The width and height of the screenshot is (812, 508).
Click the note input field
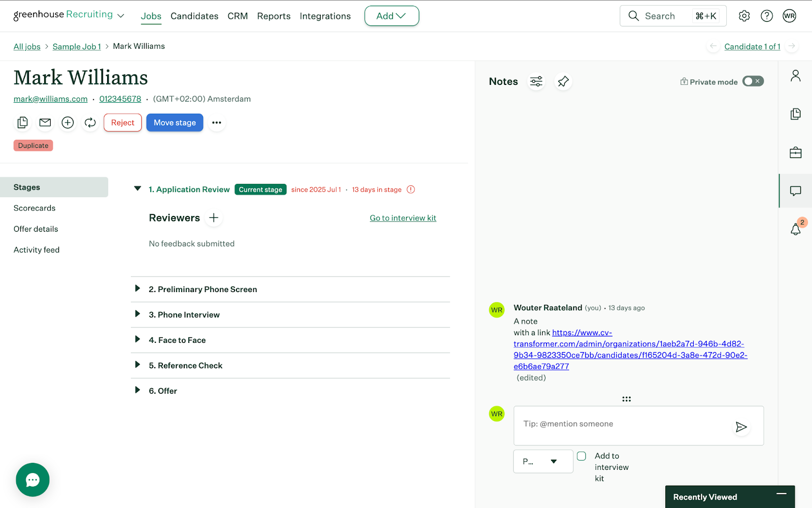tap(638, 426)
